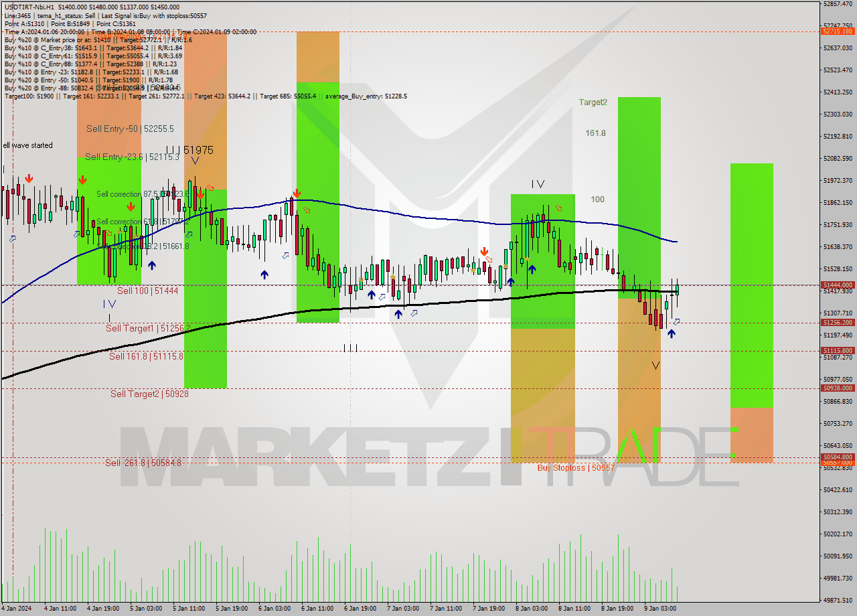Click the 'Sell Target1 | 51256.2' label
857x616 pixels.
click(x=148, y=328)
